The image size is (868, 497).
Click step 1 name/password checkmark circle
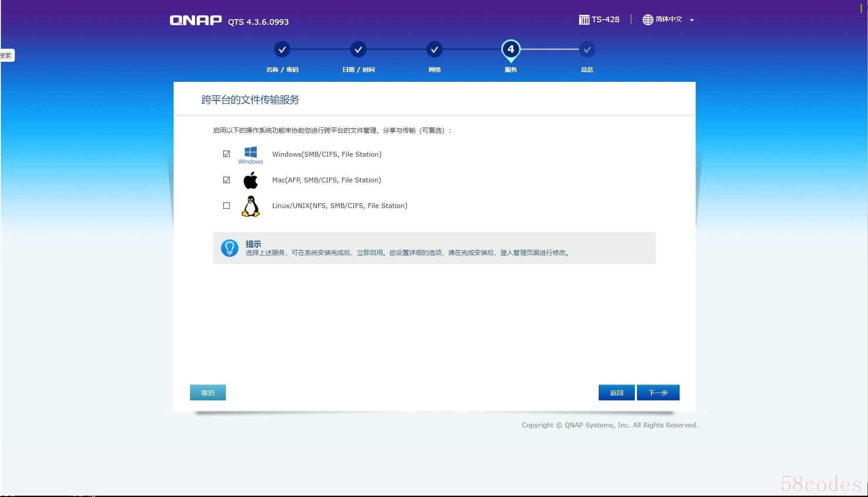(282, 50)
